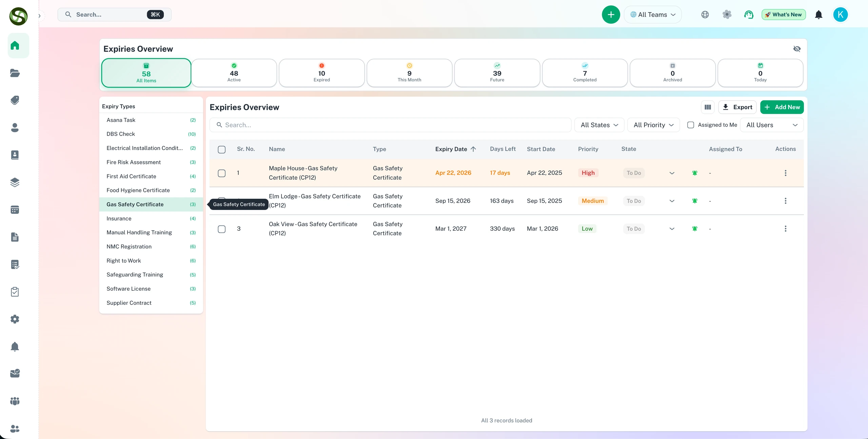Open the header settings gear icon

point(727,15)
